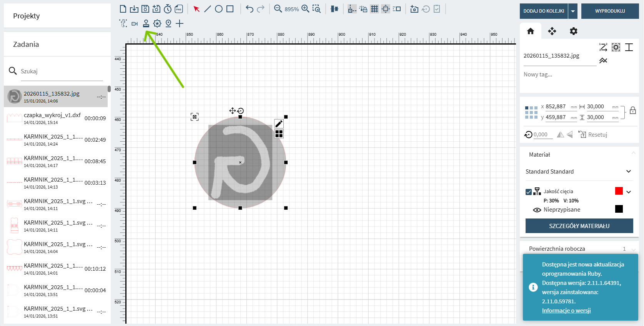This screenshot has width=644, height=326.
Task: Zoom in with the magnifier plus icon
Action: (x=305, y=9)
